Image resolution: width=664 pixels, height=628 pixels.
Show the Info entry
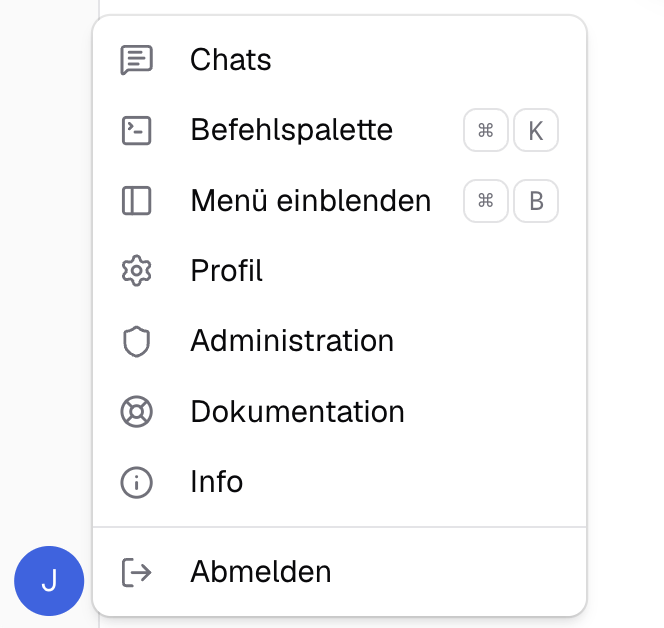(340, 482)
